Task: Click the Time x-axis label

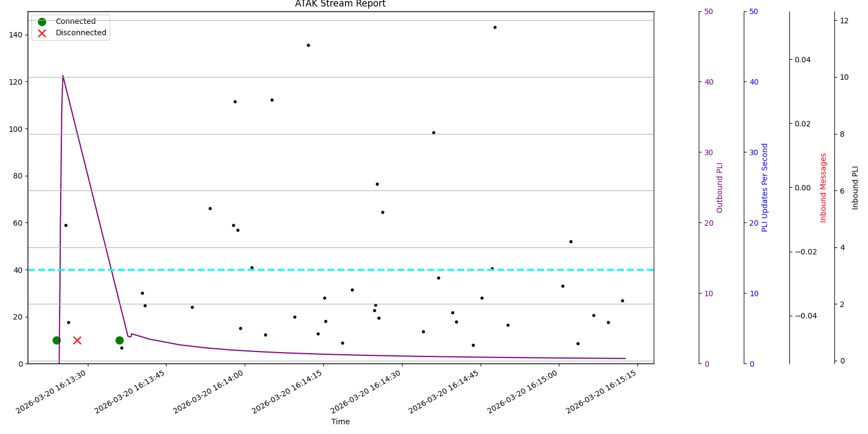Action: 340,422
